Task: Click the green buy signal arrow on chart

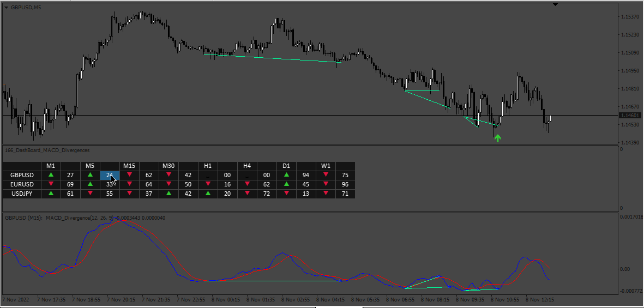Action: [497, 138]
